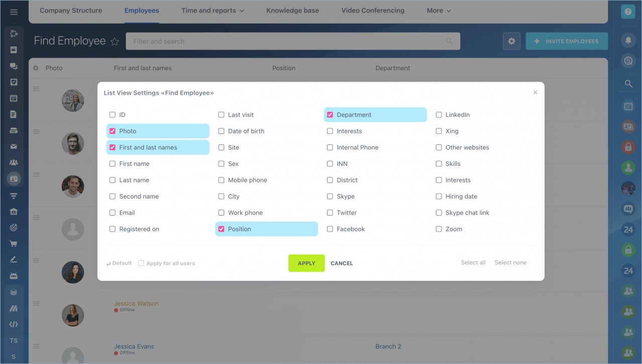Screen dimensions: 642x364
Task: Enable the Zoom column checkbox
Action: point(439,229)
